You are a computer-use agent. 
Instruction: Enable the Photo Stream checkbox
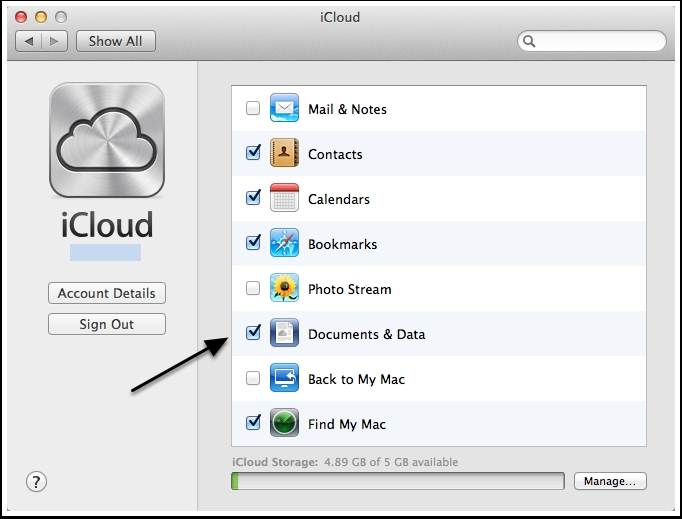pos(253,288)
